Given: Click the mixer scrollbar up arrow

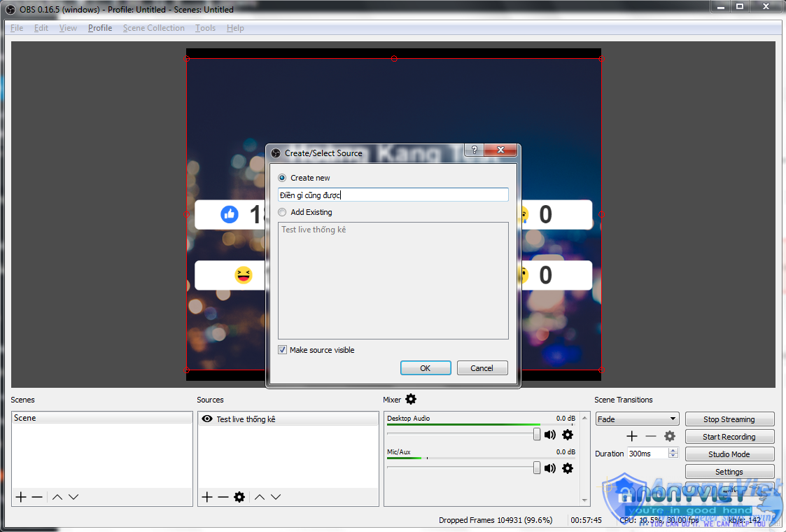Looking at the screenshot, I should pyautogui.click(x=584, y=418).
